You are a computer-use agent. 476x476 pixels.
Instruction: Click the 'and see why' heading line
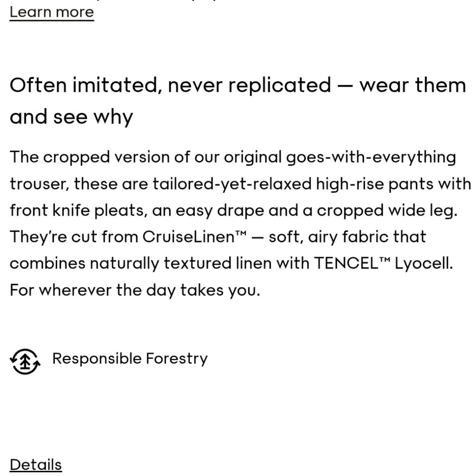[x=71, y=117]
